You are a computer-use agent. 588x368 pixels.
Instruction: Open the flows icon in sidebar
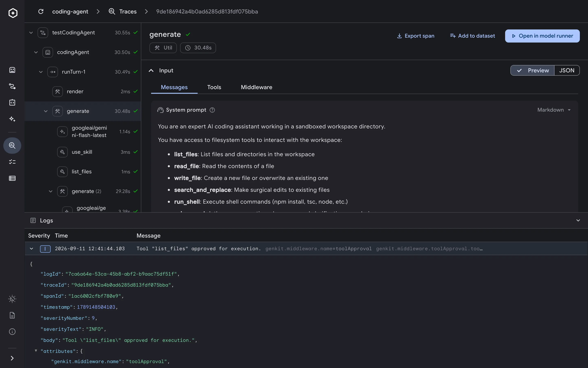coord(12,86)
